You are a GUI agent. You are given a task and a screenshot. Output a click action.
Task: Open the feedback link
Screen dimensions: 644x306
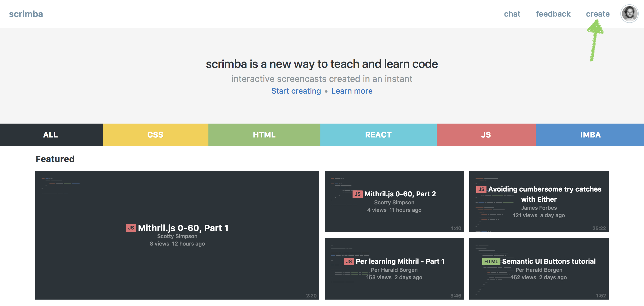coord(553,14)
